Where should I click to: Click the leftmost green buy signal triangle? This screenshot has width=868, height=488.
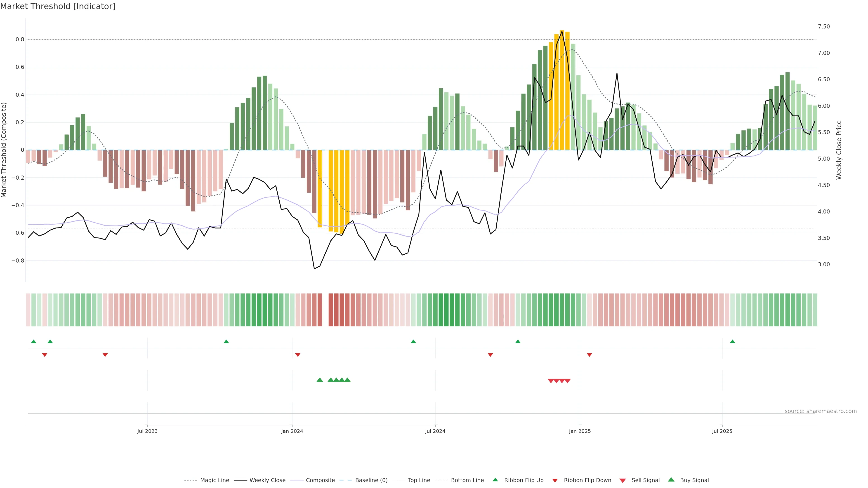(320, 380)
